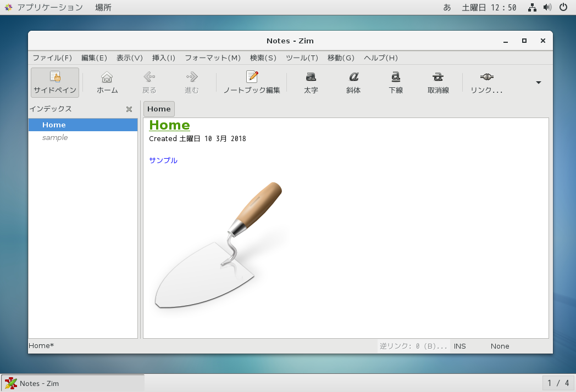
Task: Click the power icon in top panel
Action: click(x=563, y=7)
